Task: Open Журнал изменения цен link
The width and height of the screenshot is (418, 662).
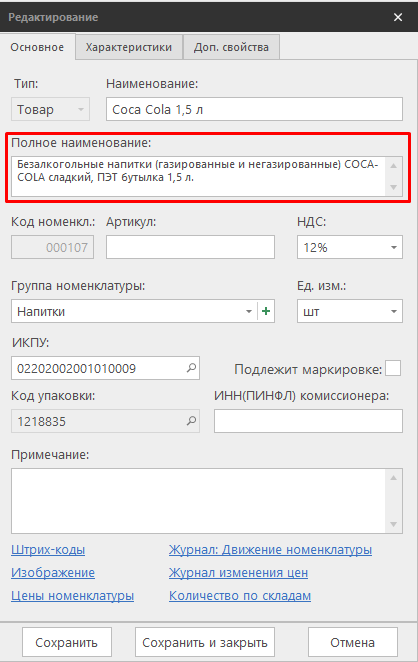Action: tap(238, 572)
